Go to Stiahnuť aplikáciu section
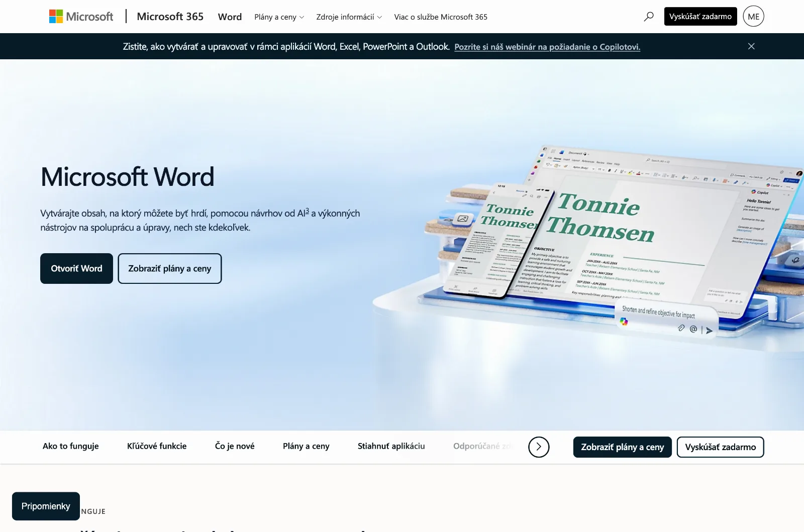Screen dimensions: 804x532 click(x=391, y=446)
